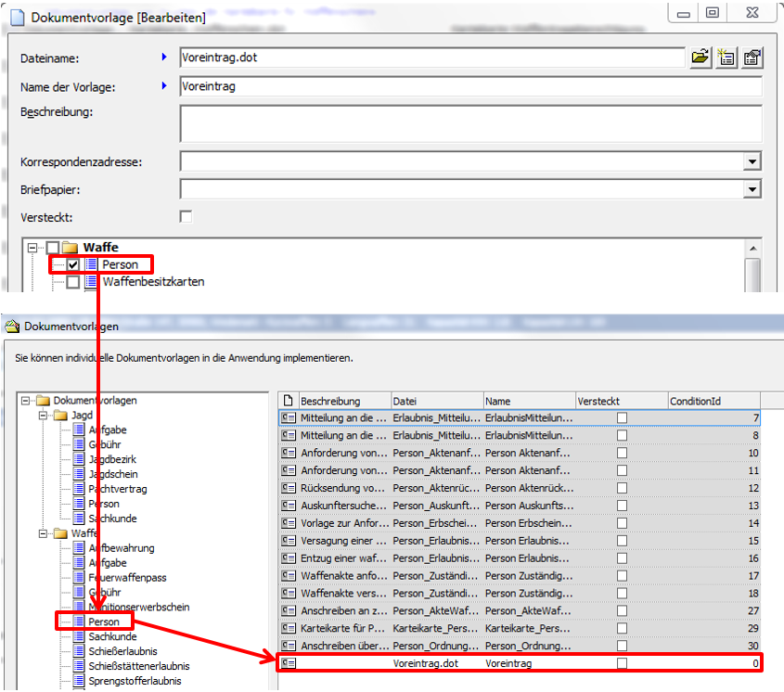Open the Korrespondenzadresse dropdown

[752, 162]
